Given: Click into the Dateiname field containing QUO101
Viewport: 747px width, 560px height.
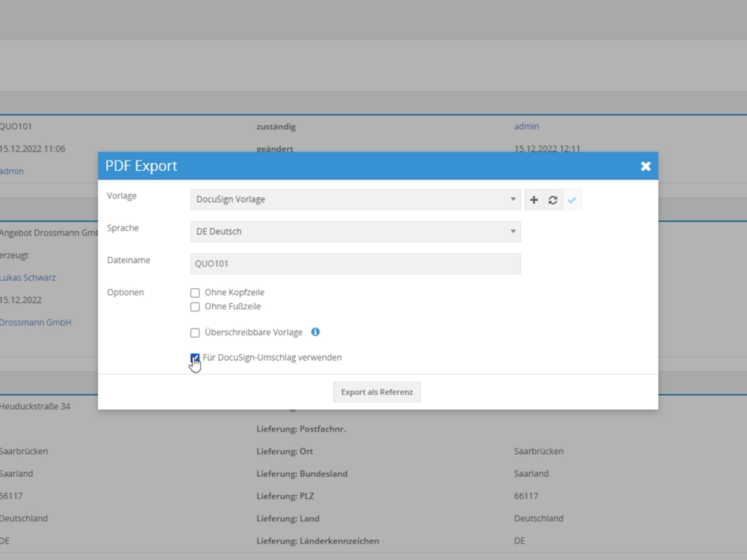Looking at the screenshot, I should click(356, 264).
